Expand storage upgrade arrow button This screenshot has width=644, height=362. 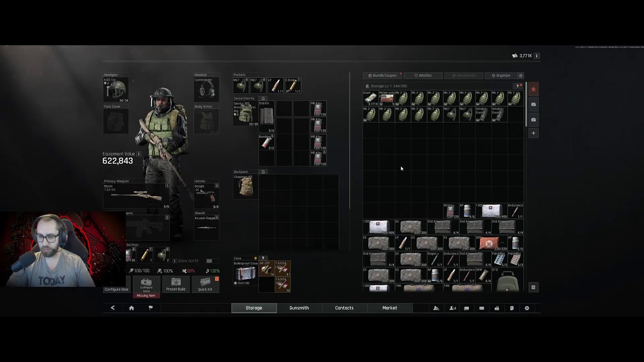pyautogui.click(x=518, y=86)
